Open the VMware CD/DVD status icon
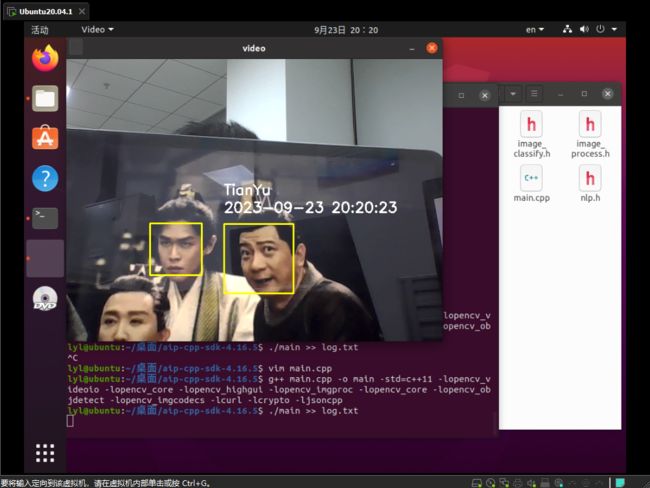 pyautogui.click(x=491, y=483)
